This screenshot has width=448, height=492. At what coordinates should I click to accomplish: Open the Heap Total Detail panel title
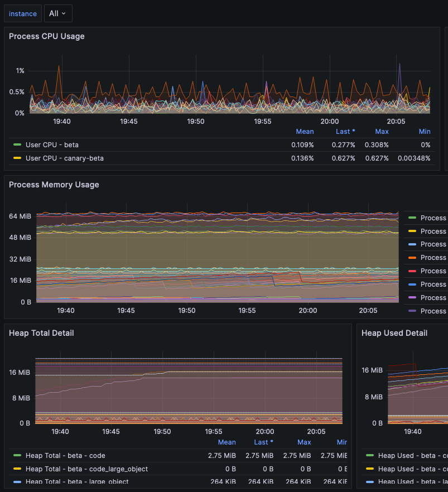pos(41,333)
